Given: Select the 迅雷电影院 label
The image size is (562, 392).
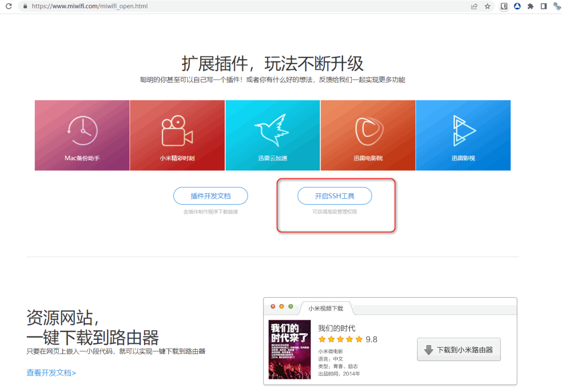Looking at the screenshot, I should click(x=368, y=158).
